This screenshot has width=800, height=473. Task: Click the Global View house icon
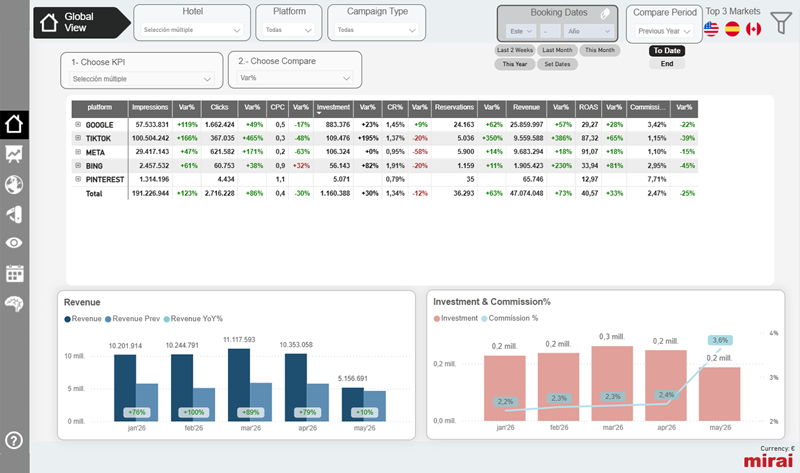click(x=49, y=22)
